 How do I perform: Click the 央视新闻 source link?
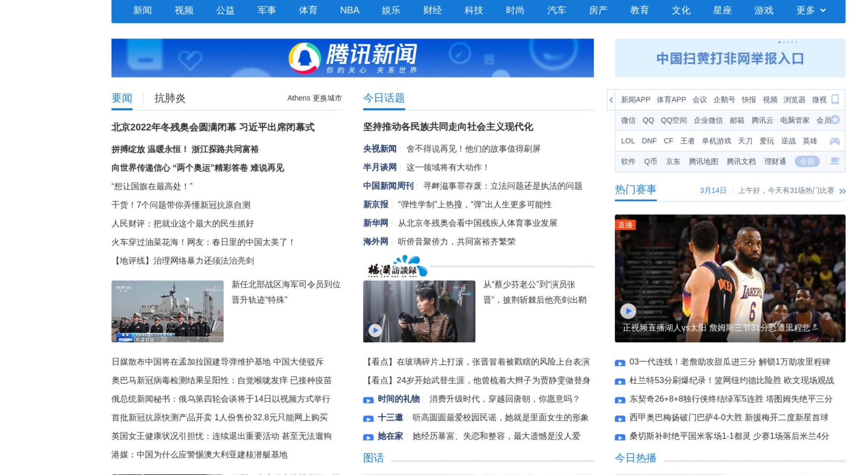380,149
